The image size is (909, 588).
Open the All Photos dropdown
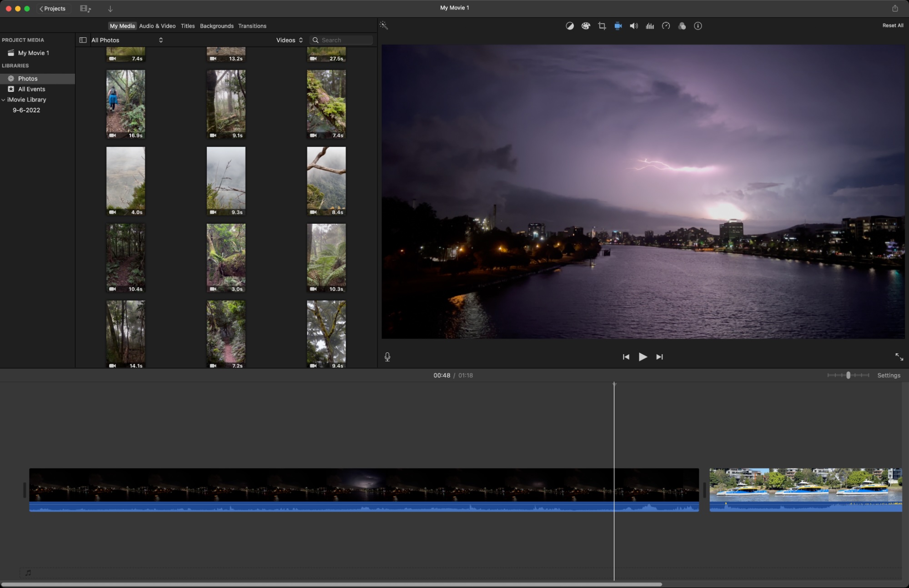(x=127, y=40)
